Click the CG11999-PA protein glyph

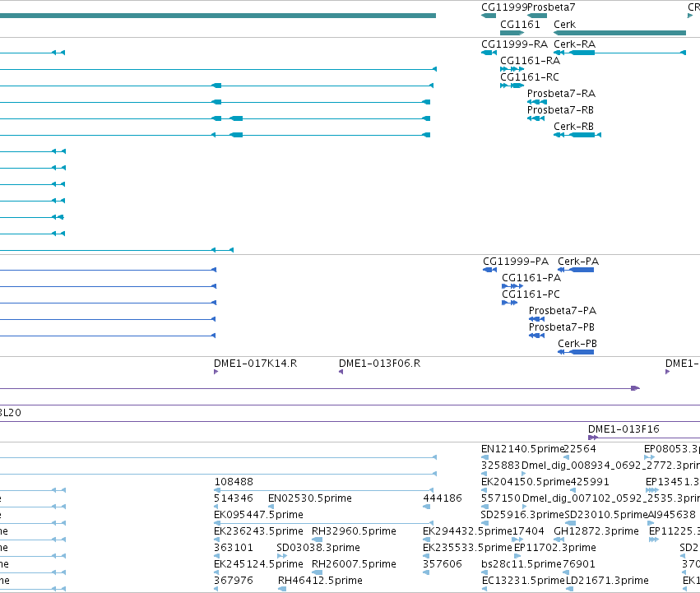[489, 270]
